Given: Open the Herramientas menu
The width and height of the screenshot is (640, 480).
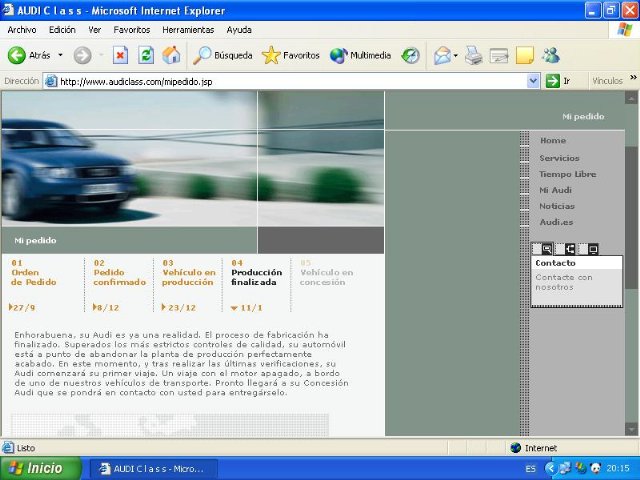Looking at the screenshot, I should tap(188, 30).
